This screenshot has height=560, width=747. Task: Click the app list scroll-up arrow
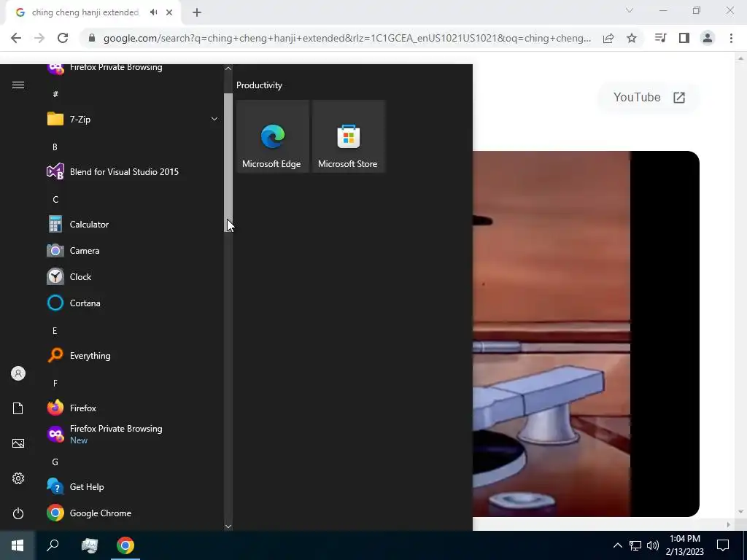(228, 69)
